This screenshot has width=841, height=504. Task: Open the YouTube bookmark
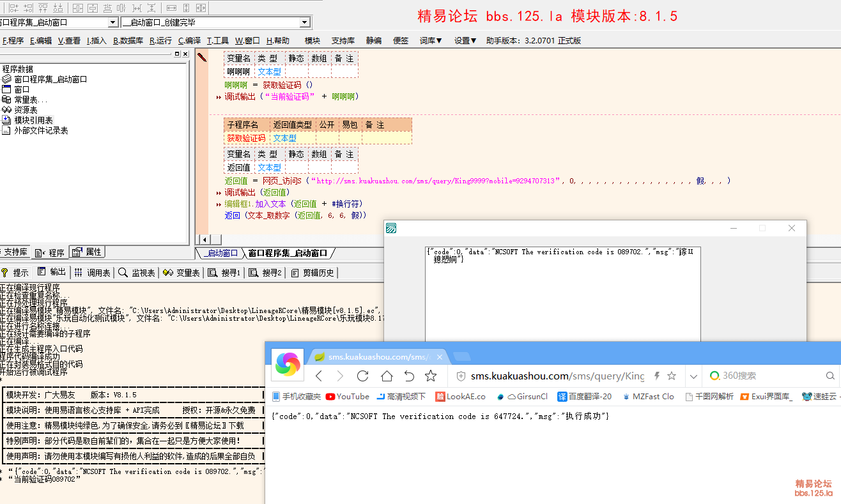[348, 397]
